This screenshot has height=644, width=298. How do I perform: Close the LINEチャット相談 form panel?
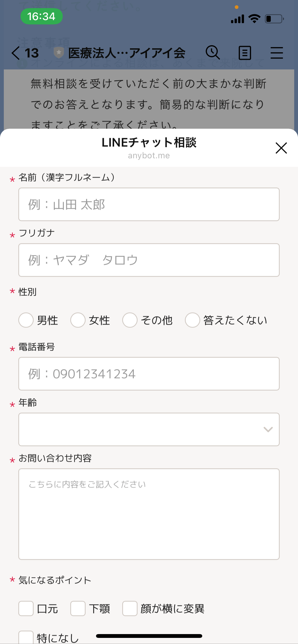(x=281, y=148)
